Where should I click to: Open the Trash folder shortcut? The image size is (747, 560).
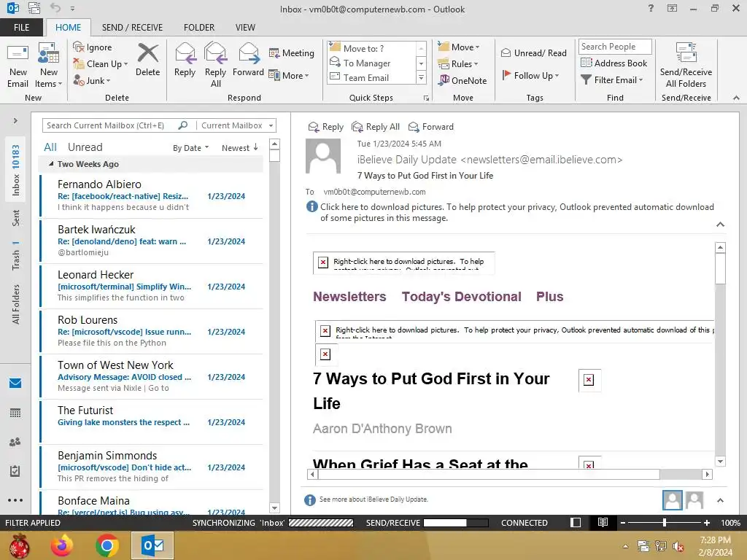(15, 256)
